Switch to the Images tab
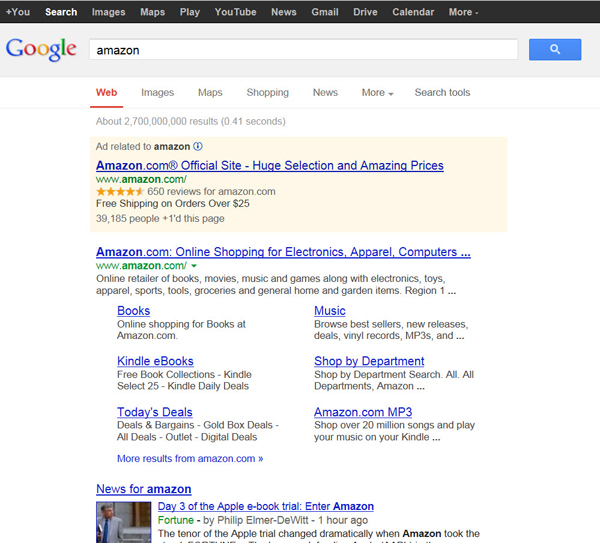The height and width of the screenshot is (543, 600). point(157,93)
